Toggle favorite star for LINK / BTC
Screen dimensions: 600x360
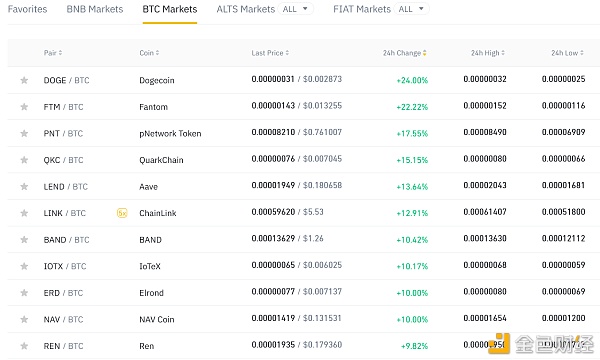pos(24,213)
